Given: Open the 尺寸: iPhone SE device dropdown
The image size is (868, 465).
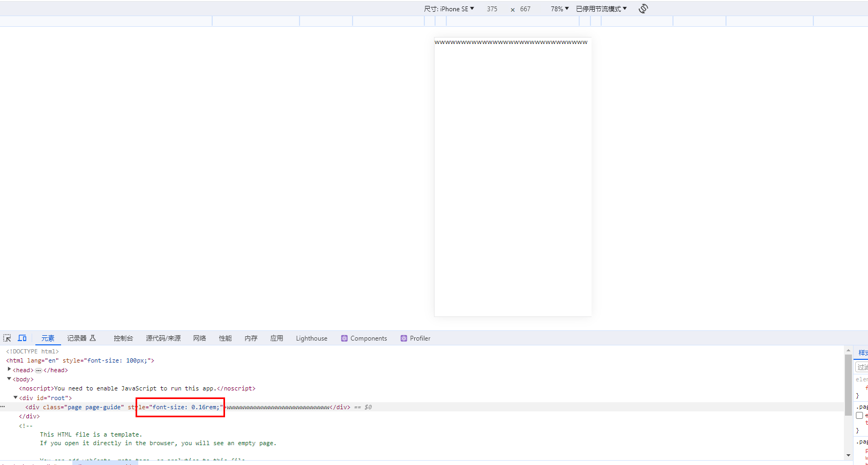Looking at the screenshot, I should (x=449, y=9).
